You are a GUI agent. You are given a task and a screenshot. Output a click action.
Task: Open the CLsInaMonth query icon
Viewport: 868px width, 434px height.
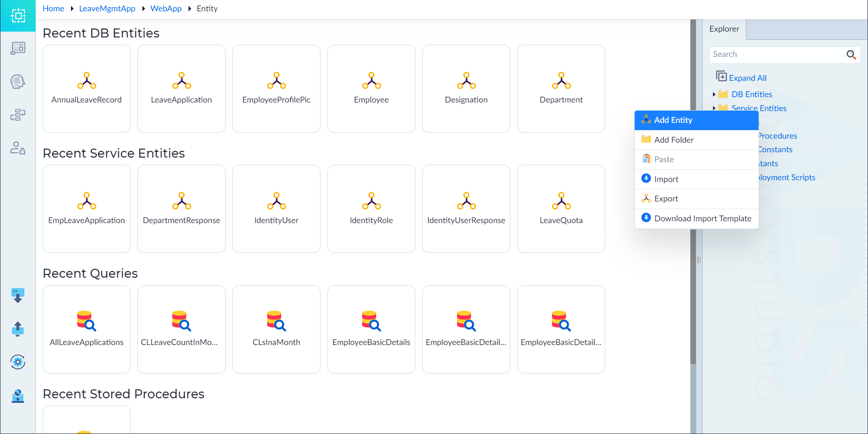[x=276, y=321]
